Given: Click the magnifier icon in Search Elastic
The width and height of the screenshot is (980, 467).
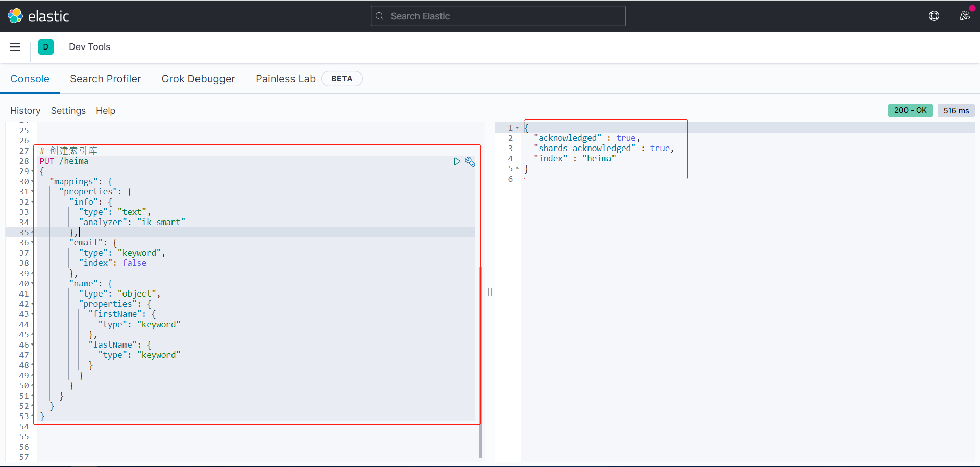Looking at the screenshot, I should pos(380,16).
